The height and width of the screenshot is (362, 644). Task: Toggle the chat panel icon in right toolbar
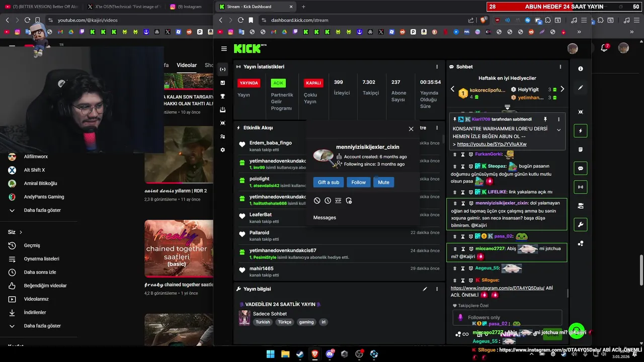coord(581,168)
